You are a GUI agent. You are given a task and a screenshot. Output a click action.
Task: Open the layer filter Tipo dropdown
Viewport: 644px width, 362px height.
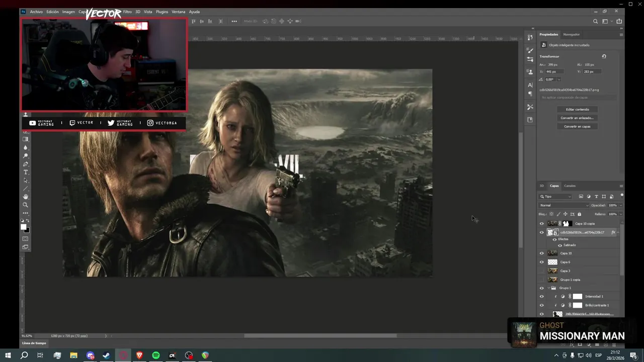(555, 197)
